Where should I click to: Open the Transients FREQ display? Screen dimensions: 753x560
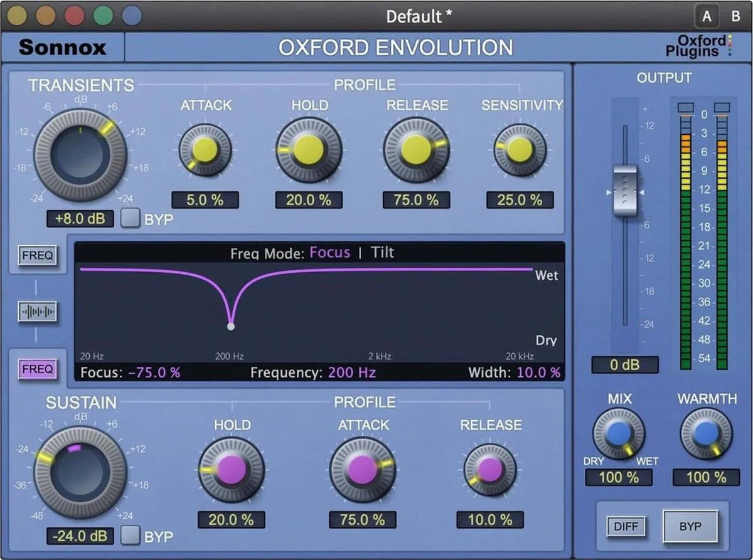tap(36, 255)
